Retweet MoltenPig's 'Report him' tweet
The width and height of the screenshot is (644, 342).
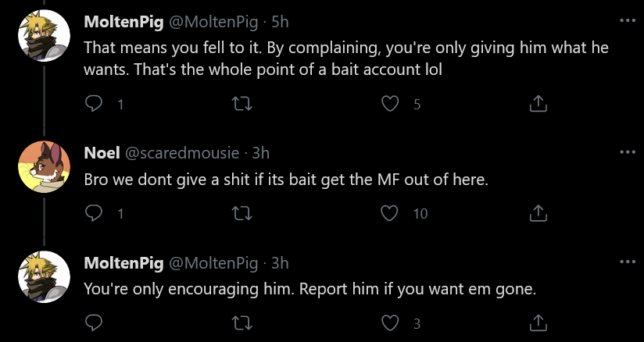click(242, 323)
